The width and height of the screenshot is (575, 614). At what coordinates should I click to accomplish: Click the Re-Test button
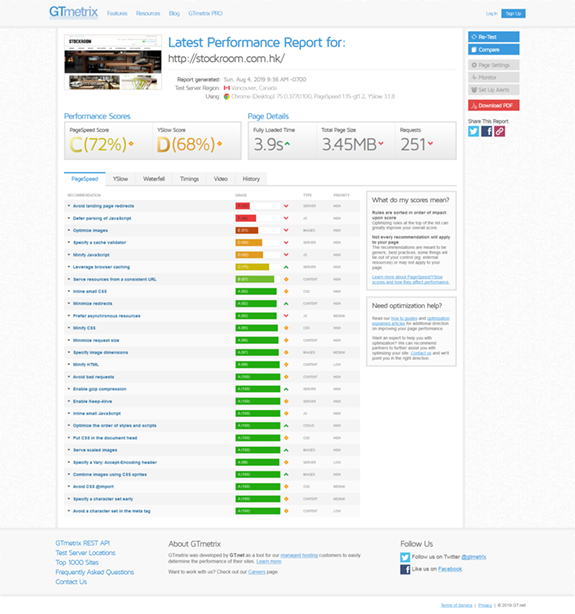494,37
